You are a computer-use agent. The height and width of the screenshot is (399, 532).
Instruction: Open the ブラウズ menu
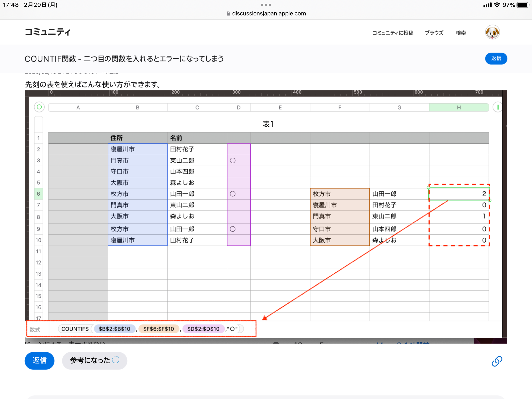click(x=434, y=33)
